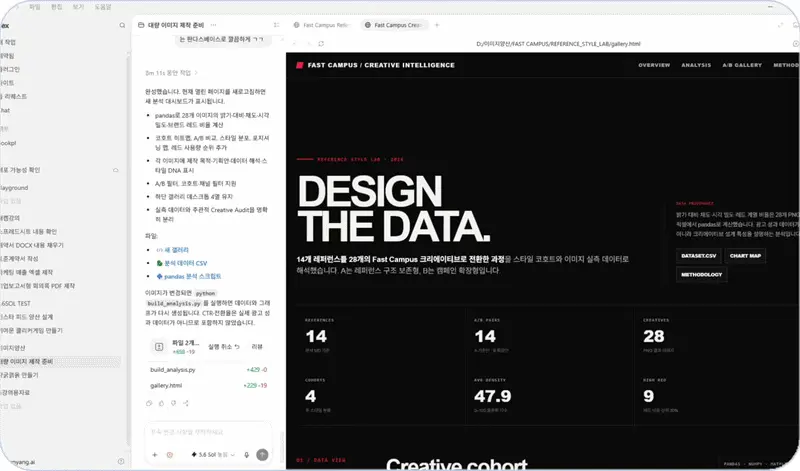Click the red circular icon in the composer
This screenshot has width=800, height=471.
[x=170, y=455]
